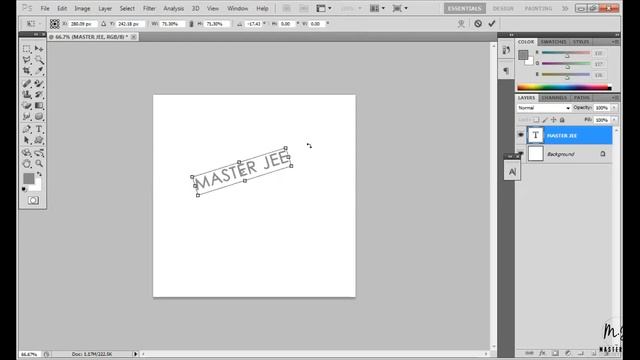Image resolution: width=640 pixels, height=360 pixels.
Task: Select the Rectangular Marquee tool
Action: (x=27, y=49)
